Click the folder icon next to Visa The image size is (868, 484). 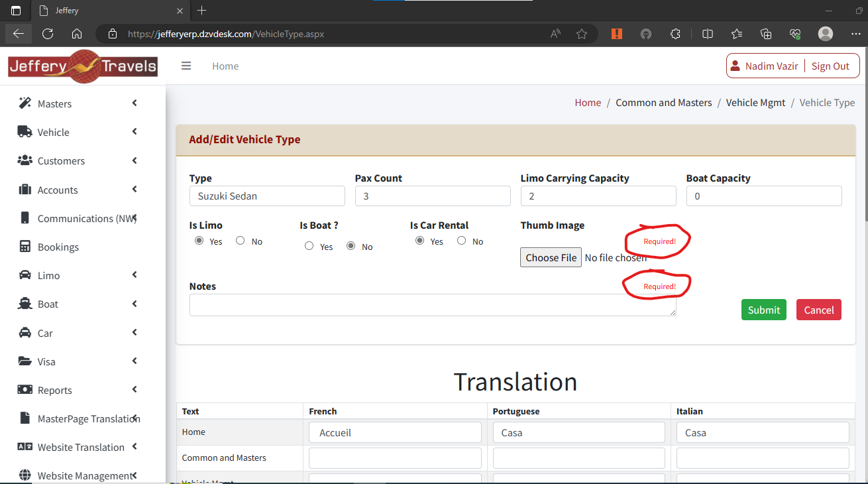25,361
